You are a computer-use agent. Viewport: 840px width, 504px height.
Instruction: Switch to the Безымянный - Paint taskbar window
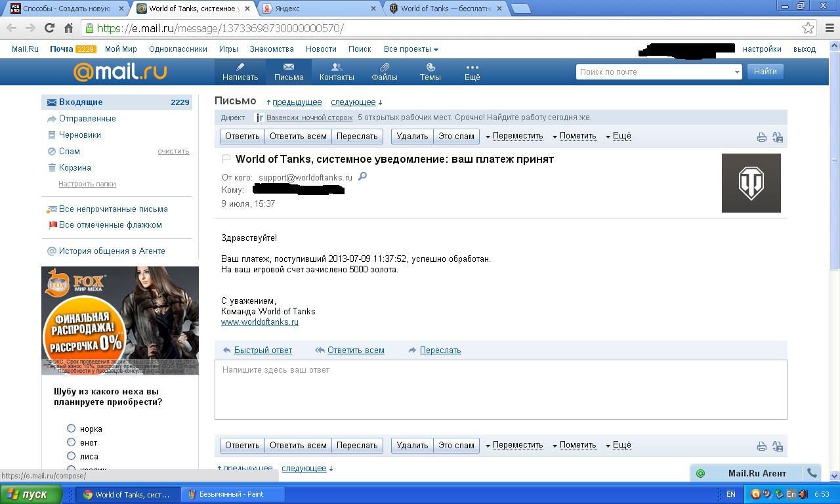pos(233,494)
